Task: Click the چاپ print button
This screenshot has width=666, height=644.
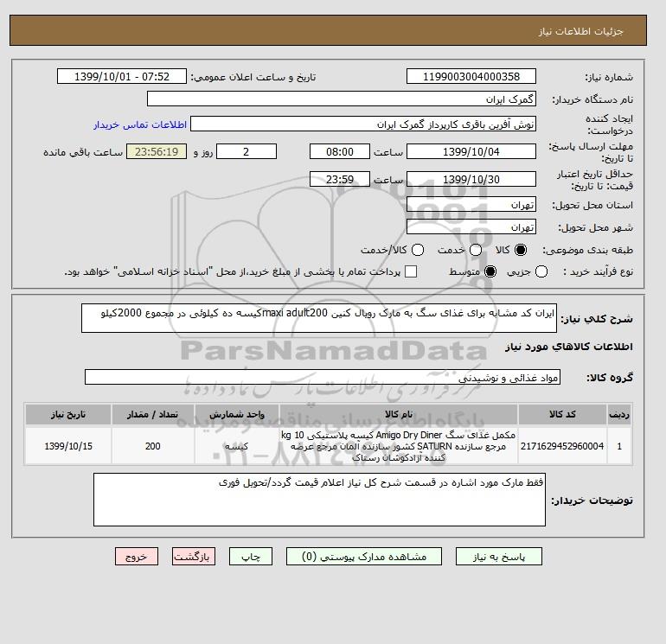Action: click(251, 557)
